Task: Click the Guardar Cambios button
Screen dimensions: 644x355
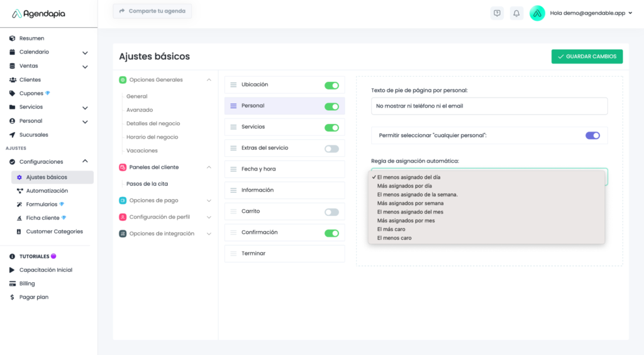Action: pyautogui.click(x=587, y=57)
